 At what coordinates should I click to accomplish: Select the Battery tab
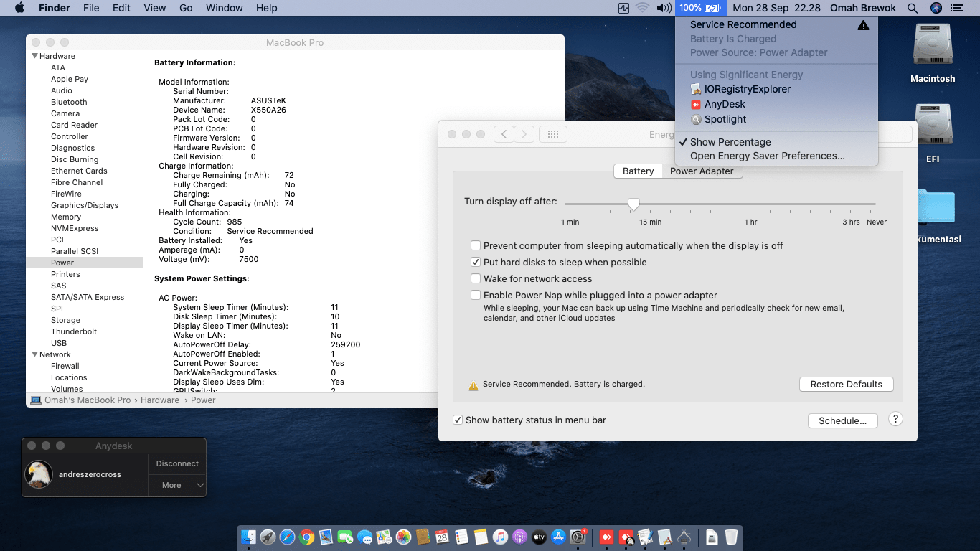(x=638, y=171)
